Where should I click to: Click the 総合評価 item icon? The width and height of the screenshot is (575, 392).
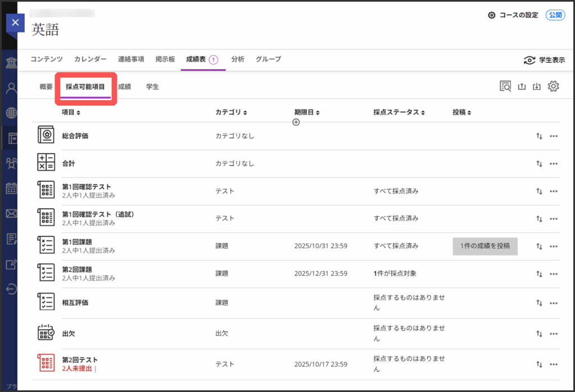[46, 135]
